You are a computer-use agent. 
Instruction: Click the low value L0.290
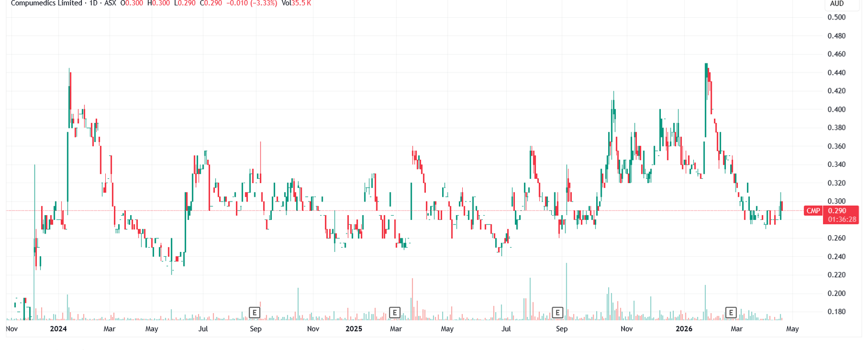[x=184, y=3]
